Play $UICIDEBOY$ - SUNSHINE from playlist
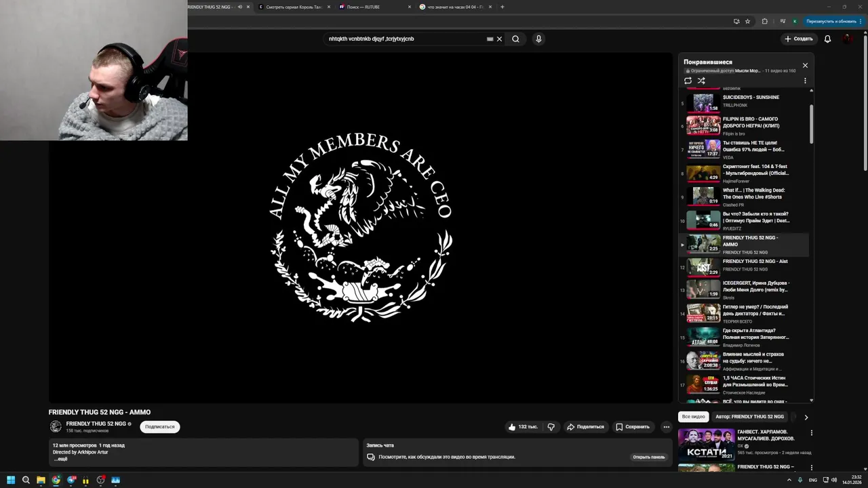Viewport: 868px width, 488px height. (x=744, y=102)
